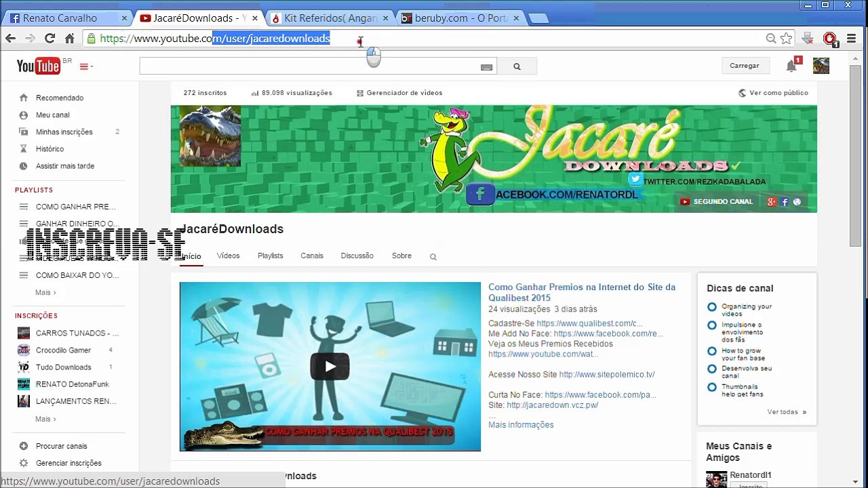The width and height of the screenshot is (868, 488).
Task: Click in the YouTube search input field
Action: tap(318, 66)
